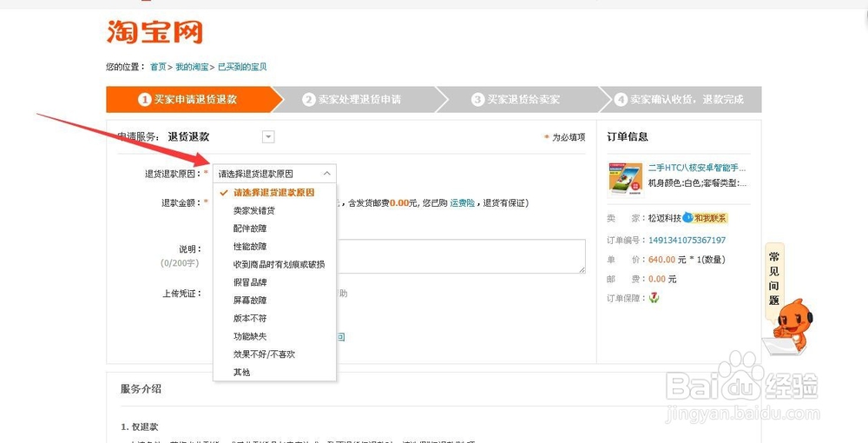Viewport: 868px width, 443px height.
Task: Choose 其他 at the bottom of list
Action: (x=241, y=372)
